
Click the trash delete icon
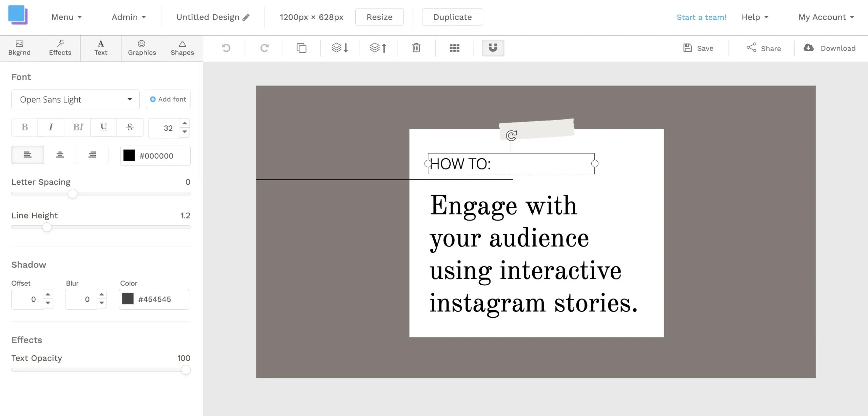click(416, 48)
